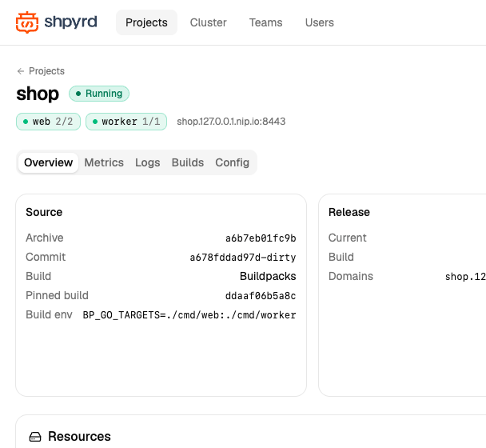Screen dimensions: 486x448
Task: Open the Projects navigation tab
Action: click(x=146, y=22)
